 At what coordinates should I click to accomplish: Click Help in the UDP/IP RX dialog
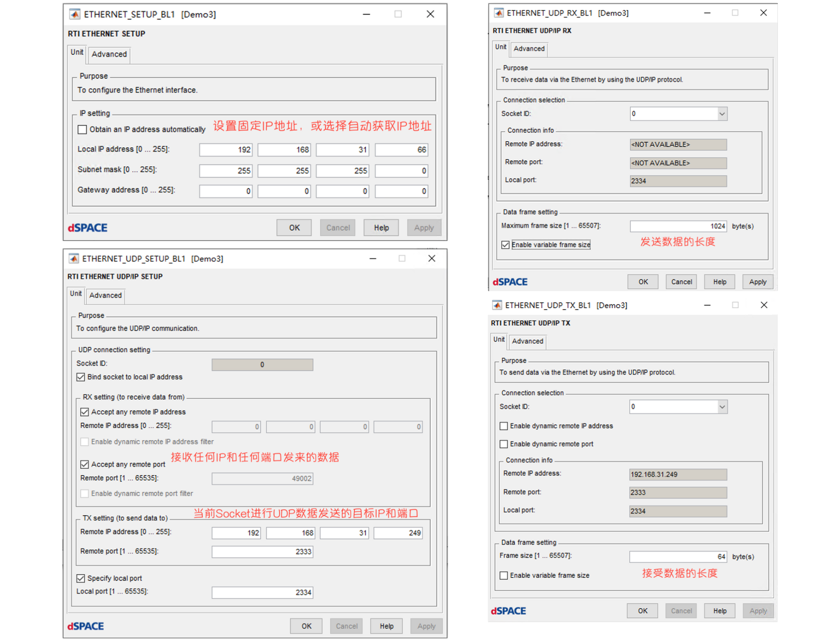(719, 282)
